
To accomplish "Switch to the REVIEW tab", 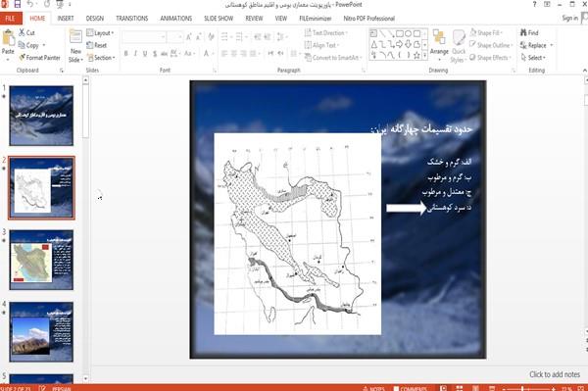I will pyautogui.click(x=254, y=18).
